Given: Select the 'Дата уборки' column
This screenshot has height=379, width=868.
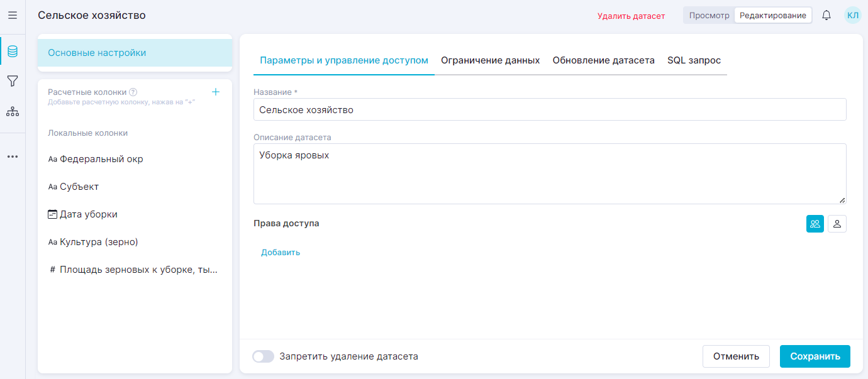Looking at the screenshot, I should click(x=88, y=214).
